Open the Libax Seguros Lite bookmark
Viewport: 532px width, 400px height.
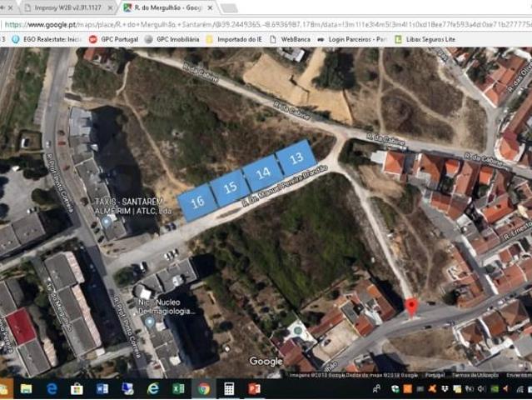[x=425, y=39]
